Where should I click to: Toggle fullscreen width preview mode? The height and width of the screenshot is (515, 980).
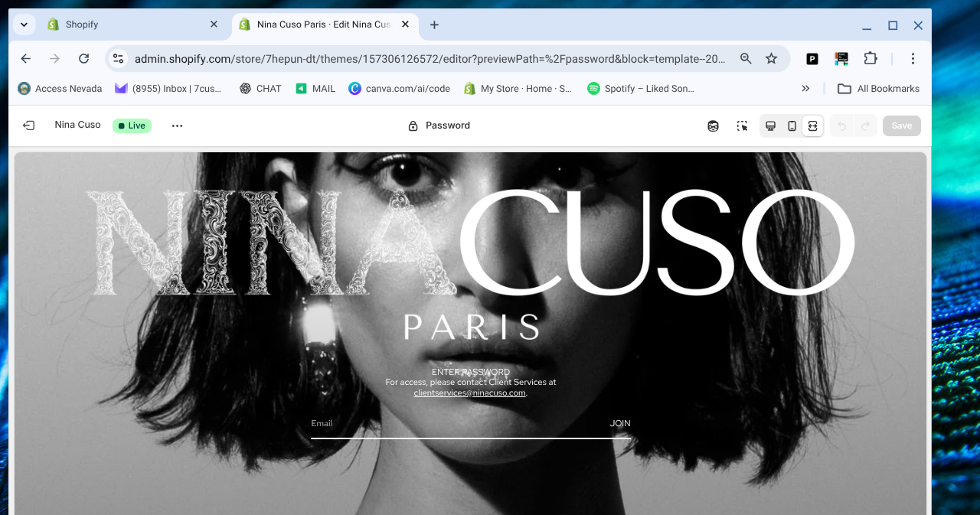[813, 126]
